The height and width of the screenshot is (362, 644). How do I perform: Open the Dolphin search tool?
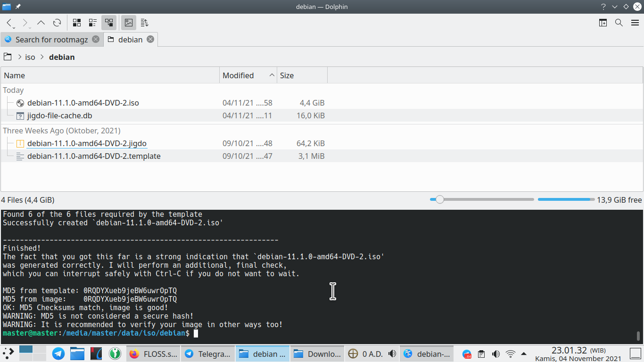click(619, 23)
